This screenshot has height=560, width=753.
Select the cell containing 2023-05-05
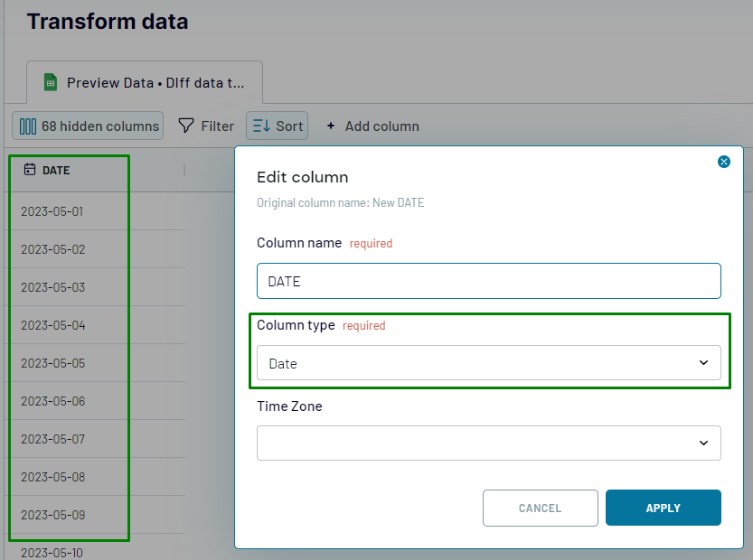(x=52, y=363)
